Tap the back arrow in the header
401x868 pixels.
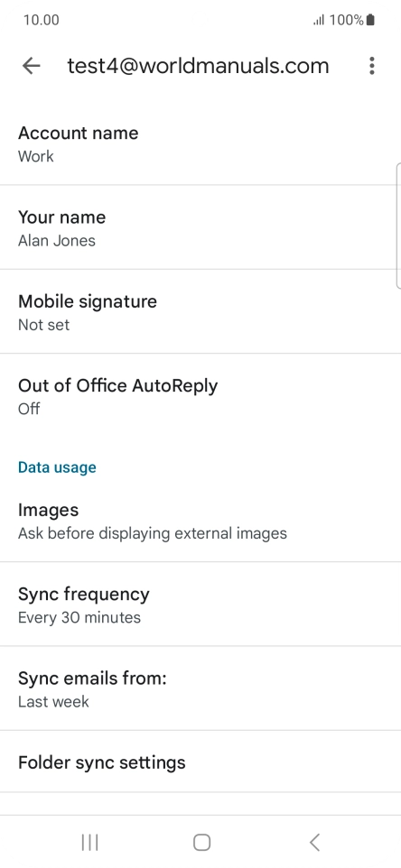pyautogui.click(x=31, y=66)
